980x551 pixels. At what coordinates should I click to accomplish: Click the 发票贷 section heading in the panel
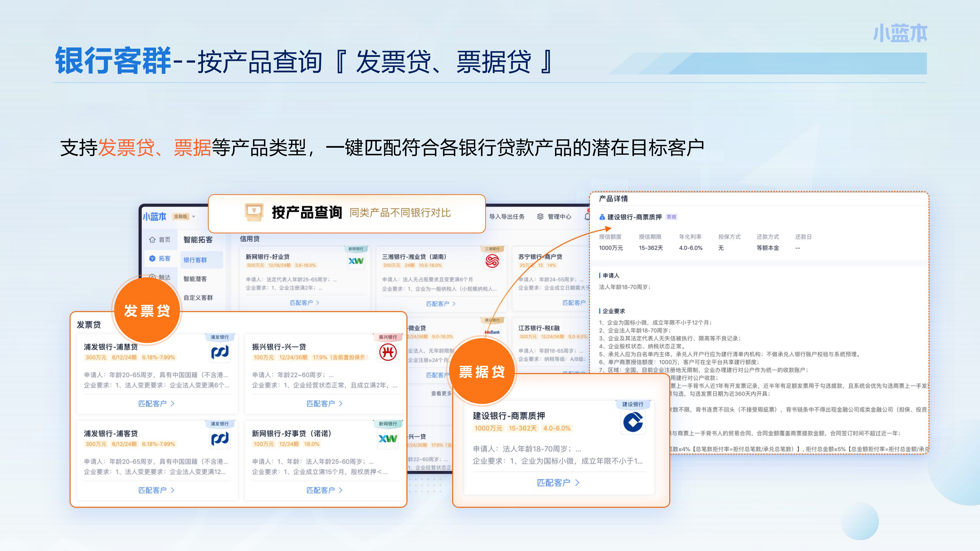tap(89, 325)
